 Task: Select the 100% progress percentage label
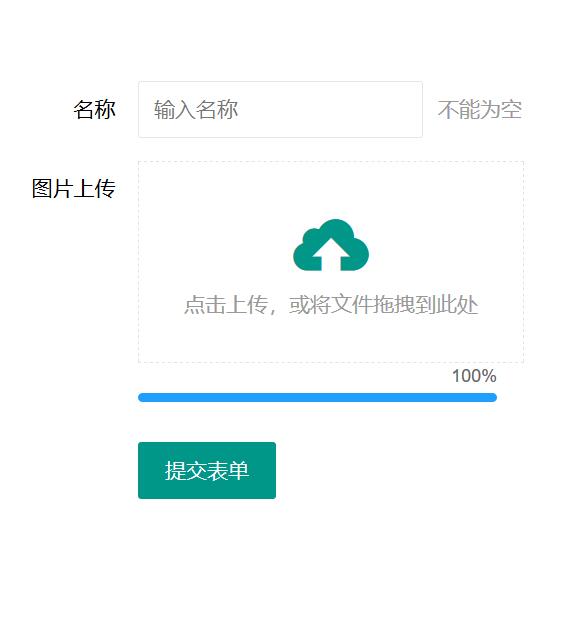474,376
